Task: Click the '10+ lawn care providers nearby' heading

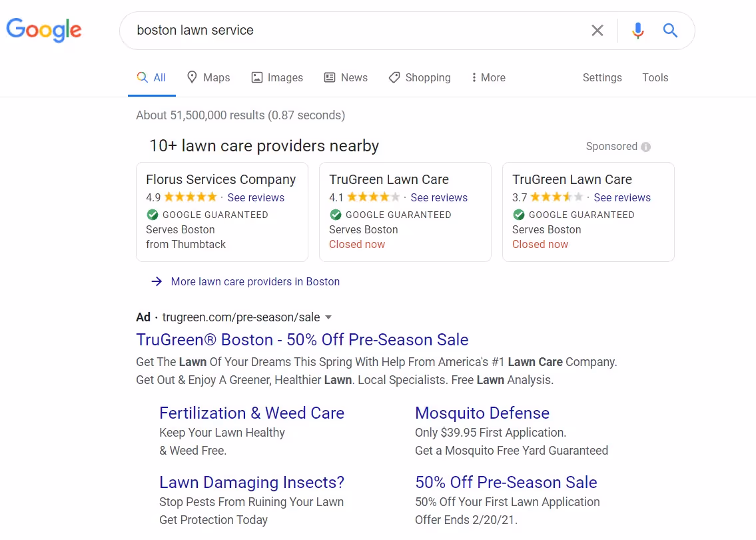Action: point(264,146)
